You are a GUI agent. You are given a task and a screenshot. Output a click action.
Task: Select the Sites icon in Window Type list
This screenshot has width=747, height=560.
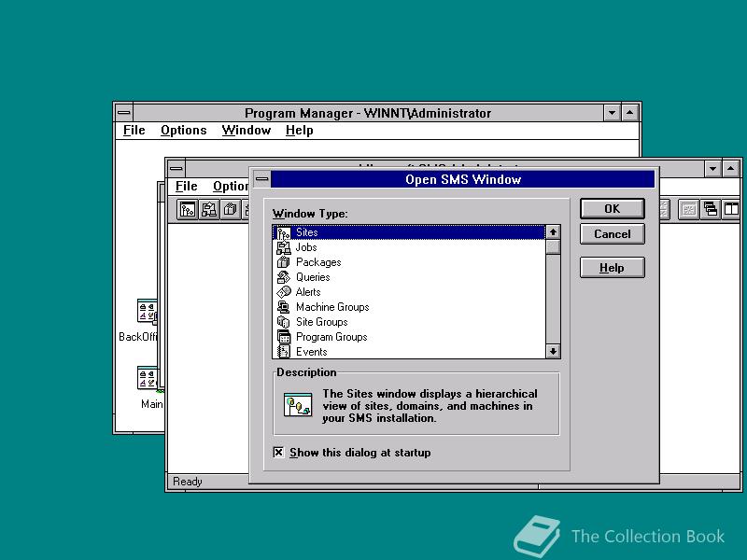click(x=284, y=232)
